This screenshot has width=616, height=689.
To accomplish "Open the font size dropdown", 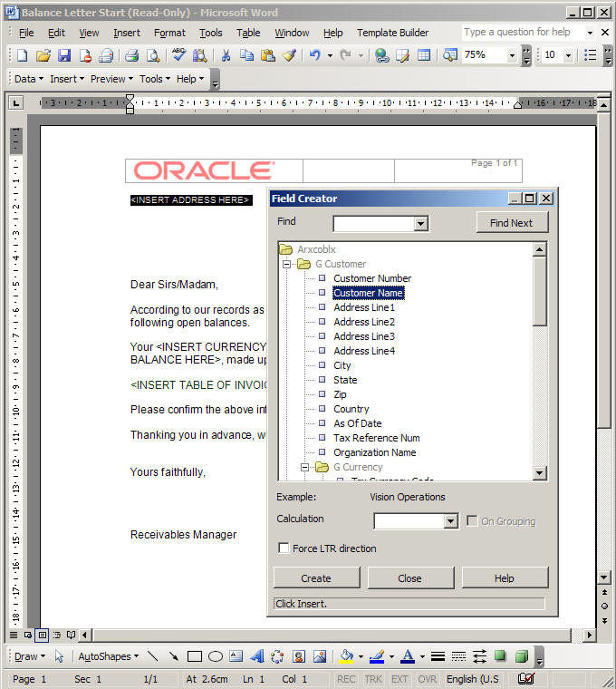I will tap(568, 55).
